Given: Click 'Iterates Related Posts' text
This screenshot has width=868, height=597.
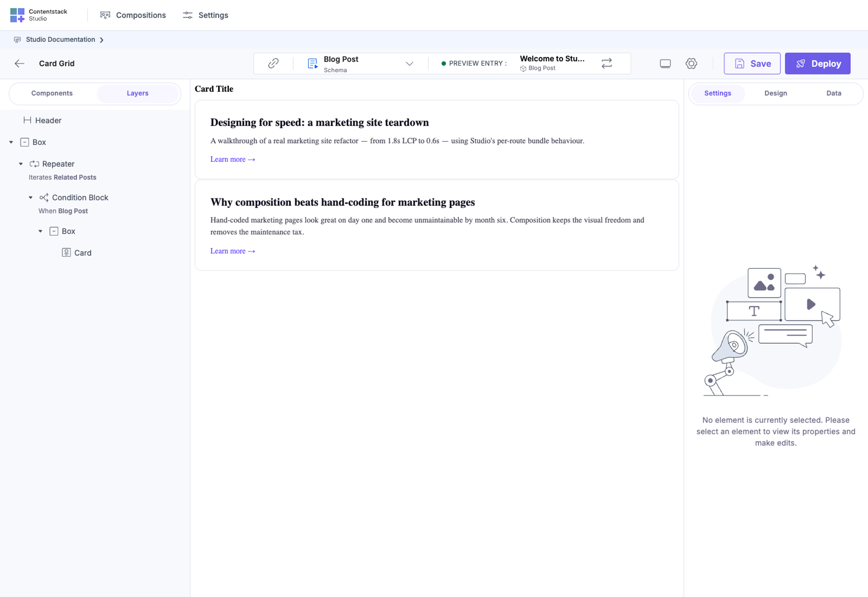Looking at the screenshot, I should point(62,177).
